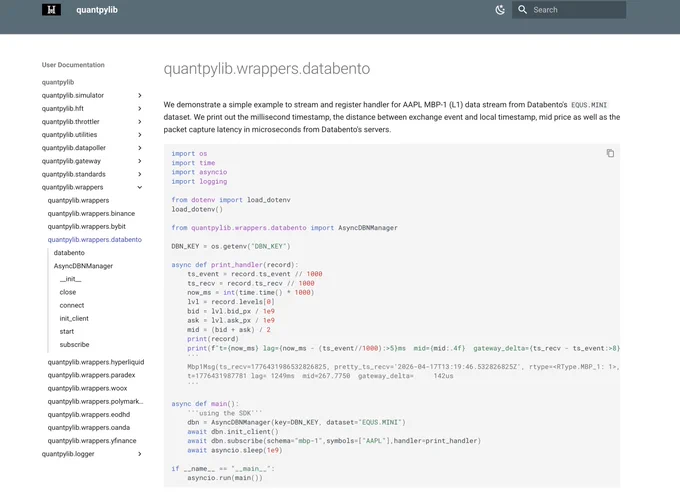The width and height of the screenshot is (680, 497).
Task: Open quantpylib.wrappers.yfinance page
Action: (92, 441)
